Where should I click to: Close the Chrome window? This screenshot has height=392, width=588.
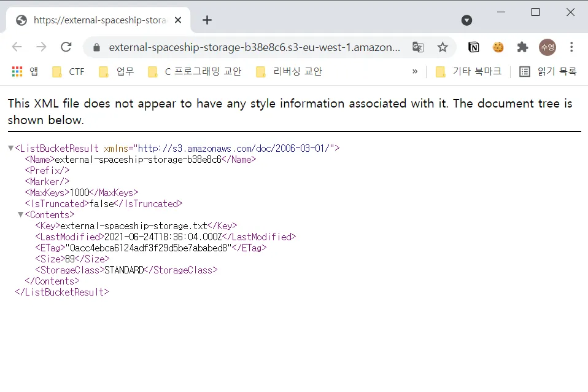point(570,12)
